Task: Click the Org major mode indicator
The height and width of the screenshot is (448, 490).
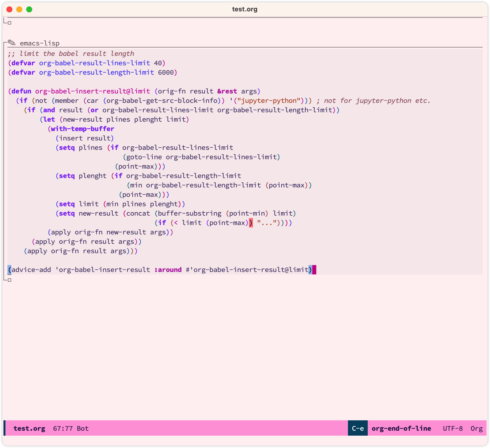Action: tap(477, 428)
